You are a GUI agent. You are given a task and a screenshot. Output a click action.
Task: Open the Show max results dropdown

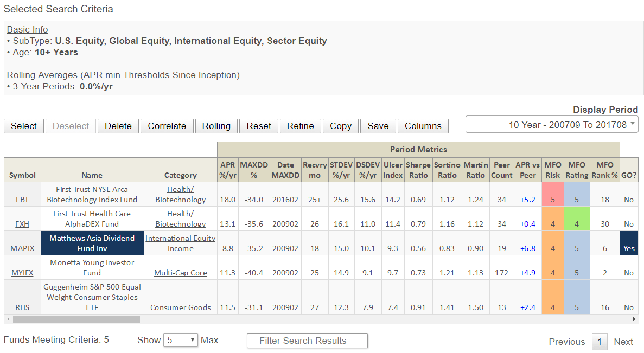[181, 340]
